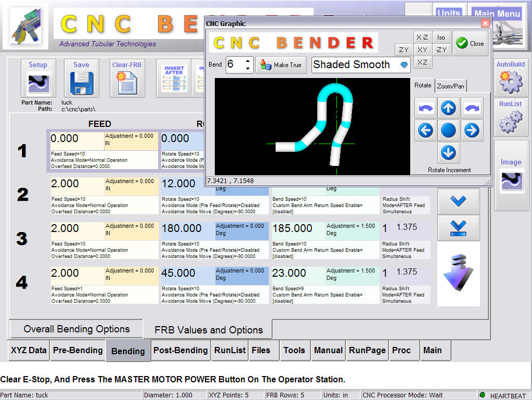This screenshot has height=400, width=532.
Task: Select the XY view button
Action: [x=422, y=50]
